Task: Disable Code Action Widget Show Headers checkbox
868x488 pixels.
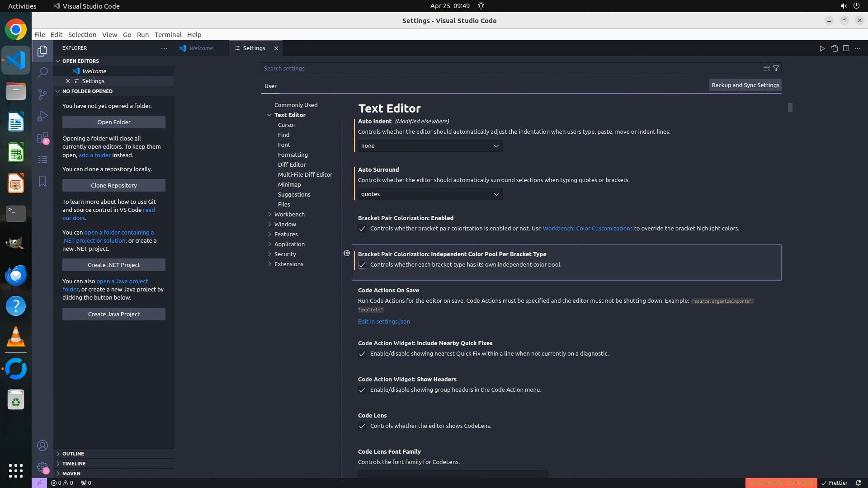Action: point(362,390)
